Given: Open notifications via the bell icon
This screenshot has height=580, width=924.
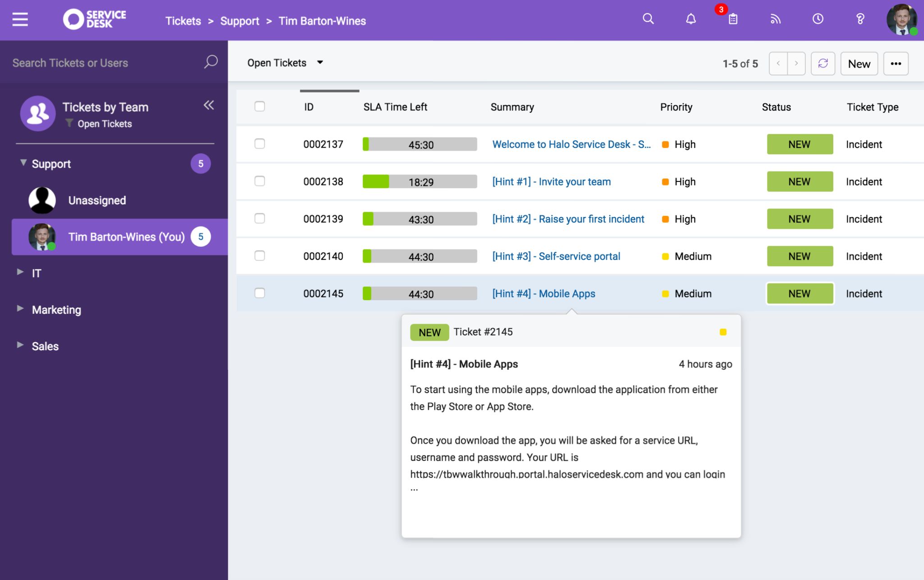Looking at the screenshot, I should coord(691,19).
